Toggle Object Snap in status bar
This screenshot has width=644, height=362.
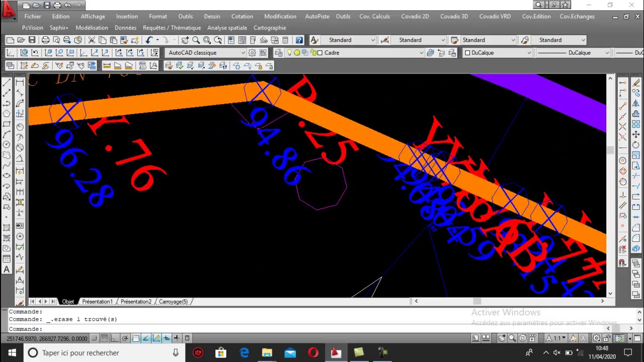[136, 338]
